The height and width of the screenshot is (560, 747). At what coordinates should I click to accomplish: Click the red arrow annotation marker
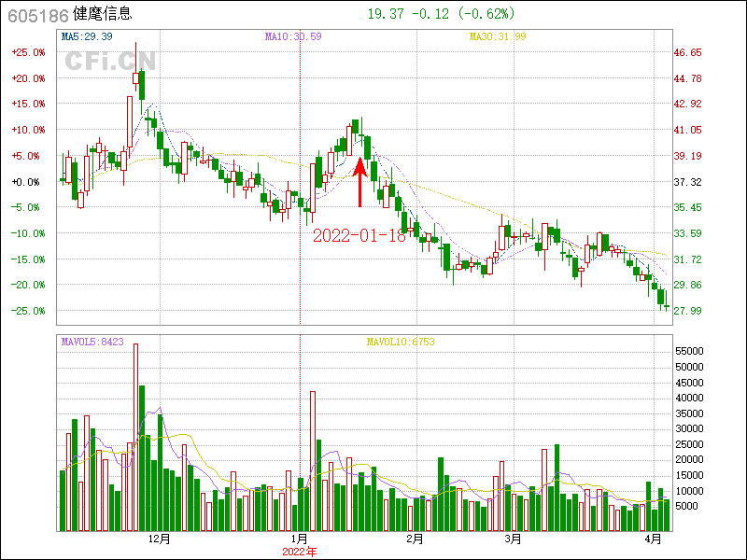[x=360, y=182]
